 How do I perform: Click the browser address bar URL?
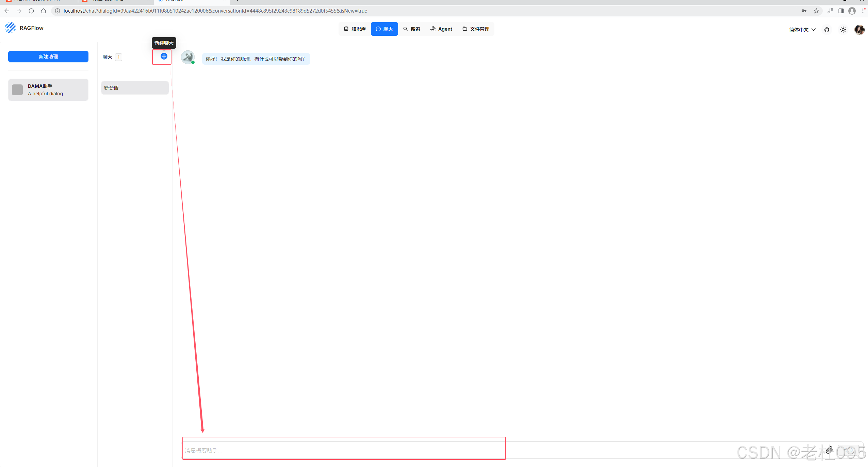[215, 11]
